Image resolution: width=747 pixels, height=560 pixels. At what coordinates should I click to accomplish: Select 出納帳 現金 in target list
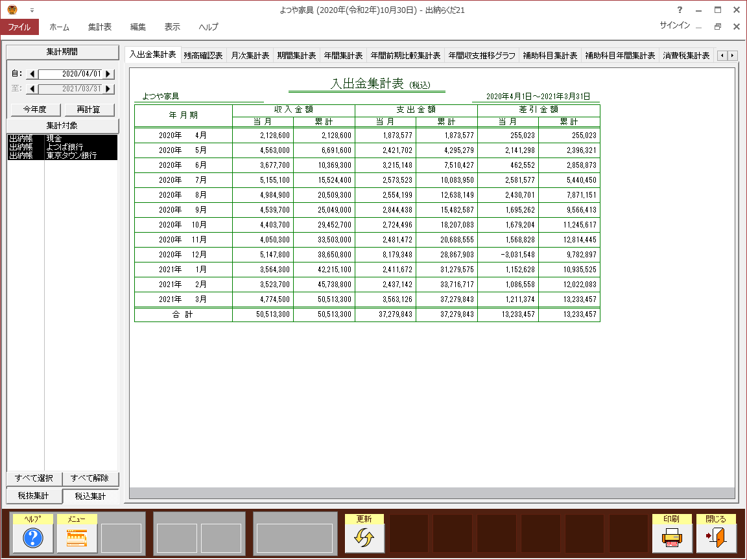62,139
